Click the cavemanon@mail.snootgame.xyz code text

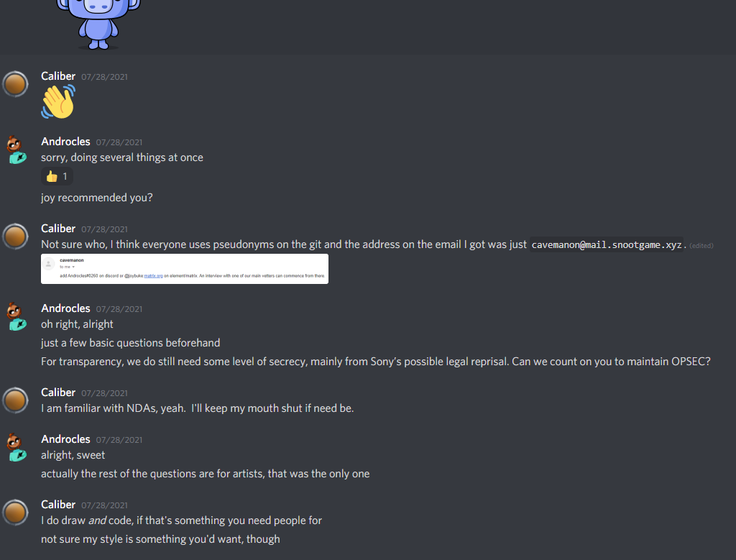(606, 244)
